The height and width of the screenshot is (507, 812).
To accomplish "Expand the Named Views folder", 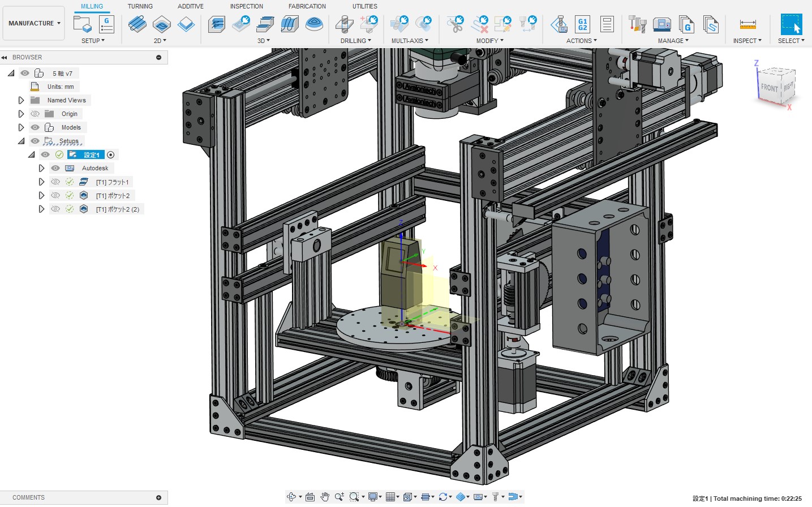I will point(21,100).
